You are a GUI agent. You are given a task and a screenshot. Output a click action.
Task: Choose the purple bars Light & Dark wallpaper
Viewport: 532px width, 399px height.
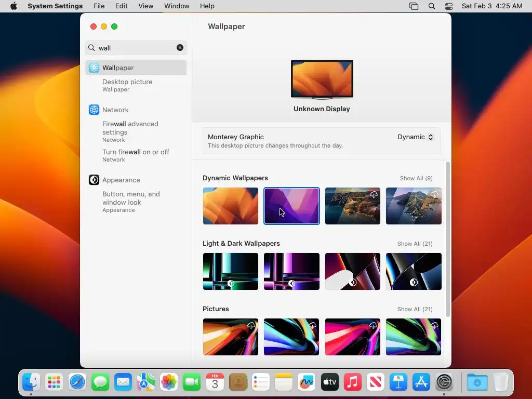tap(291, 271)
